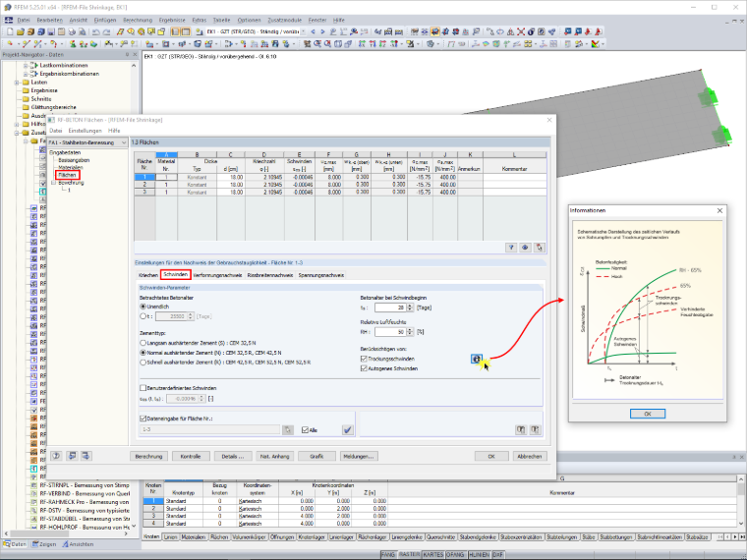Click the help icon at dialog bottom-left
Screen dimensions: 747x560
click(56, 456)
